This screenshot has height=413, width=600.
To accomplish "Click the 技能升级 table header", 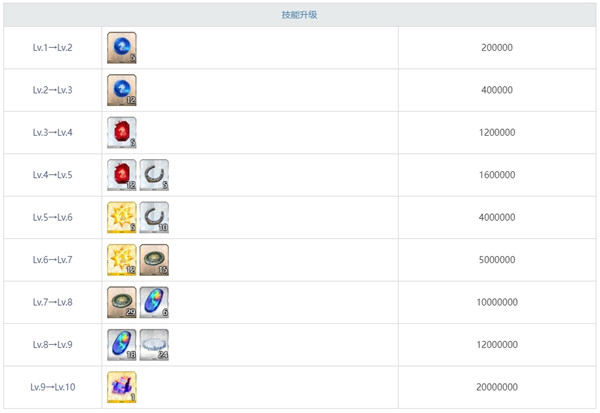I will point(300,15).
